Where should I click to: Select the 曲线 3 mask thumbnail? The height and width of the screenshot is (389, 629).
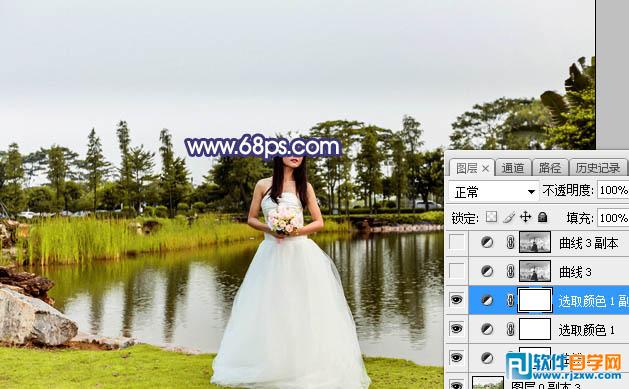pos(535,271)
